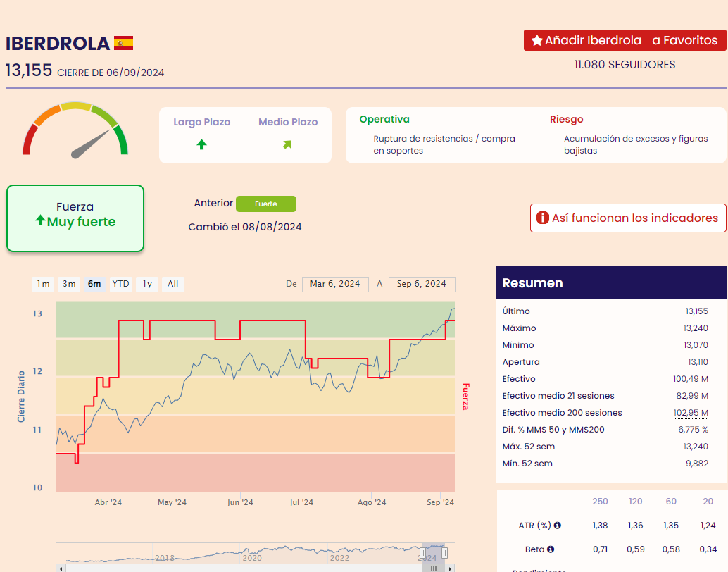
Task: Click the Cierre Diario axis label
Action: [x=21, y=397]
